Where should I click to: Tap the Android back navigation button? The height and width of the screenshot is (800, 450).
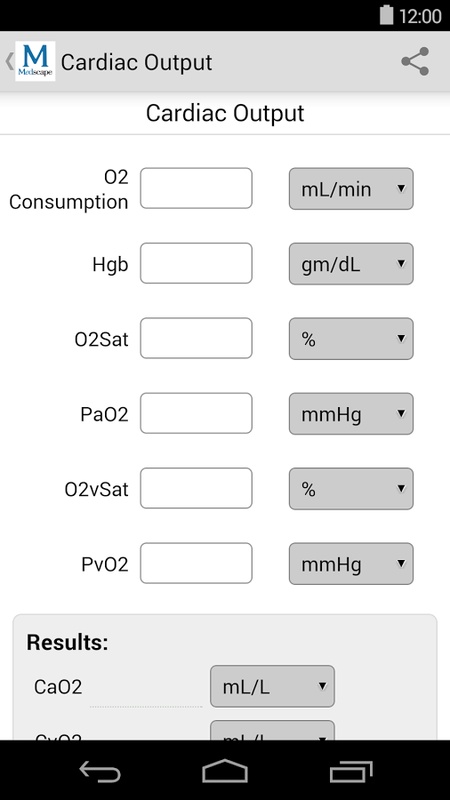pyautogui.click(x=100, y=770)
